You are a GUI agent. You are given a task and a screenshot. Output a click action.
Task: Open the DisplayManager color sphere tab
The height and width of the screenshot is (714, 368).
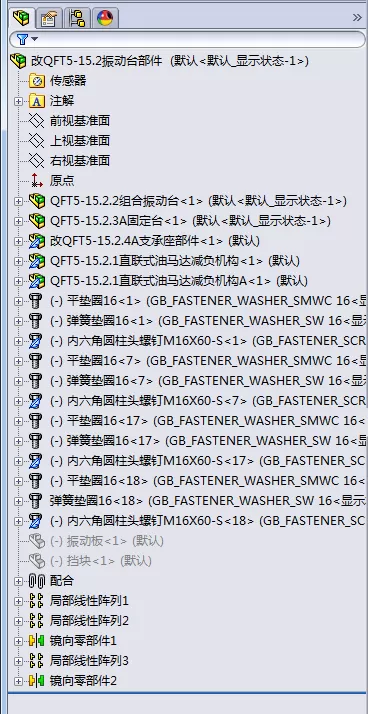(x=104, y=18)
